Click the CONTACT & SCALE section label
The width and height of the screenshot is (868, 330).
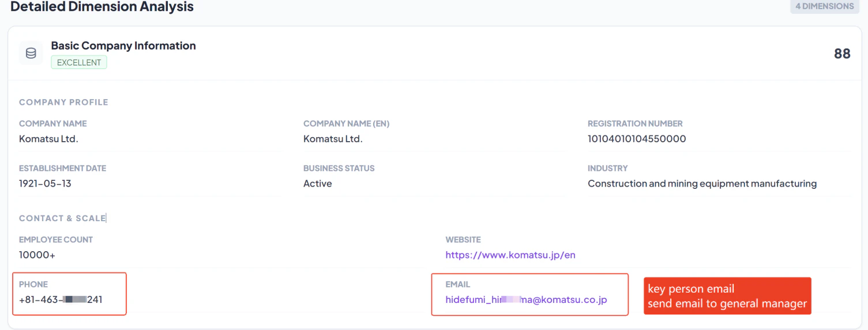[62, 218]
